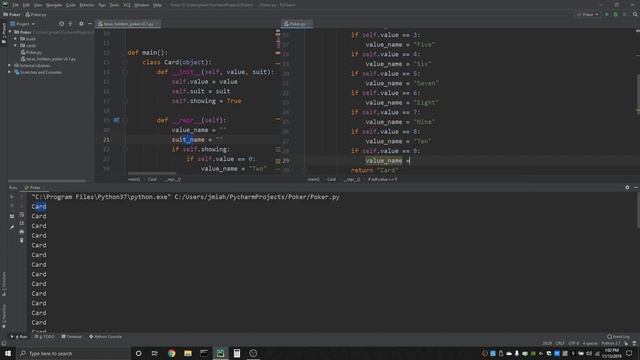This screenshot has width=640, height=360.
Task: Click the Poker tab in Run panel
Action: pyautogui.click(x=35, y=188)
